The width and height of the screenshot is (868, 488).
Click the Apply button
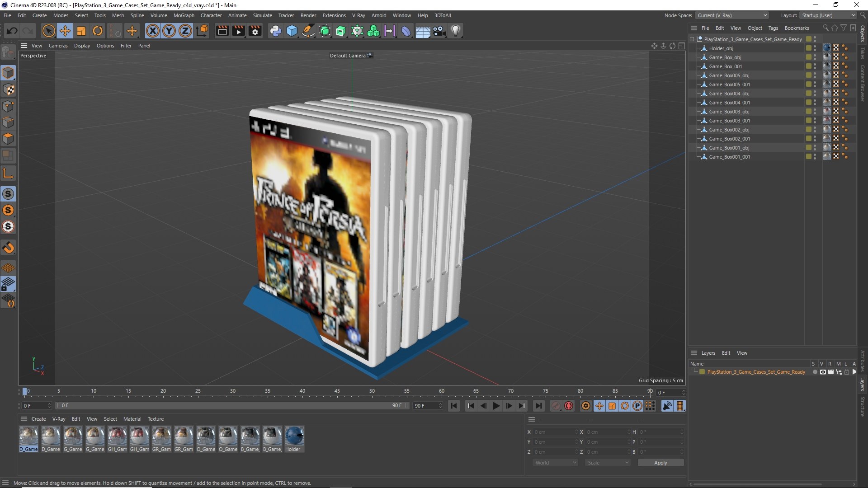point(660,463)
